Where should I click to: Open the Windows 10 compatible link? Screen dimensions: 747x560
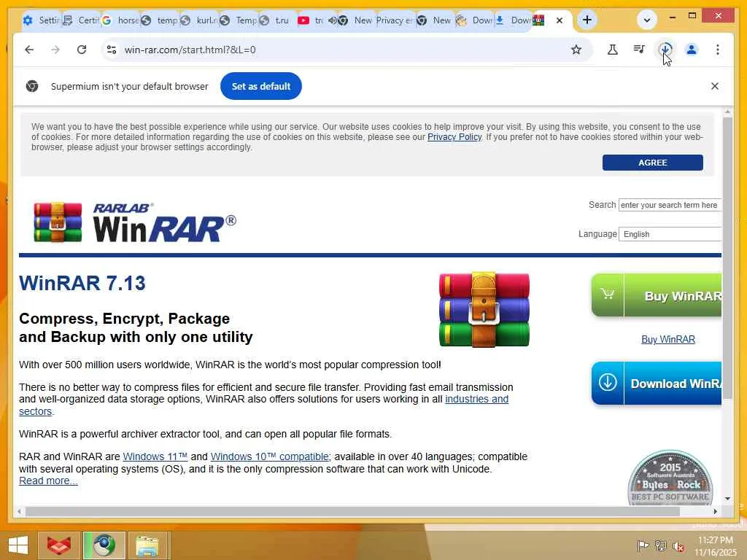coord(271,456)
